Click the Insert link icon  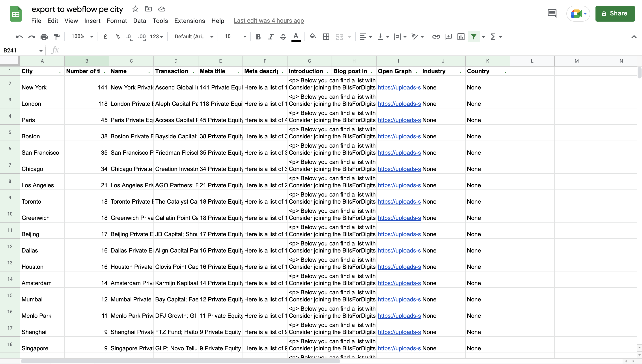tap(436, 37)
